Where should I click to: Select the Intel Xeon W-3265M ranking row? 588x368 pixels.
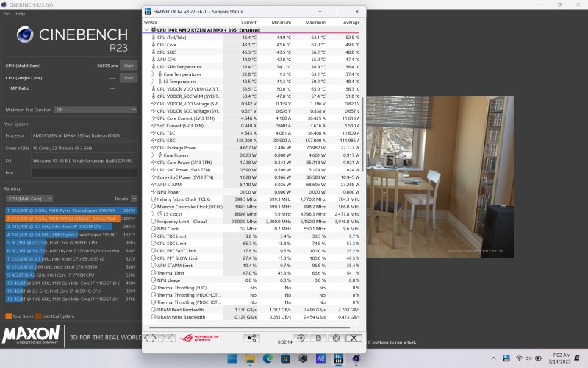click(71, 227)
